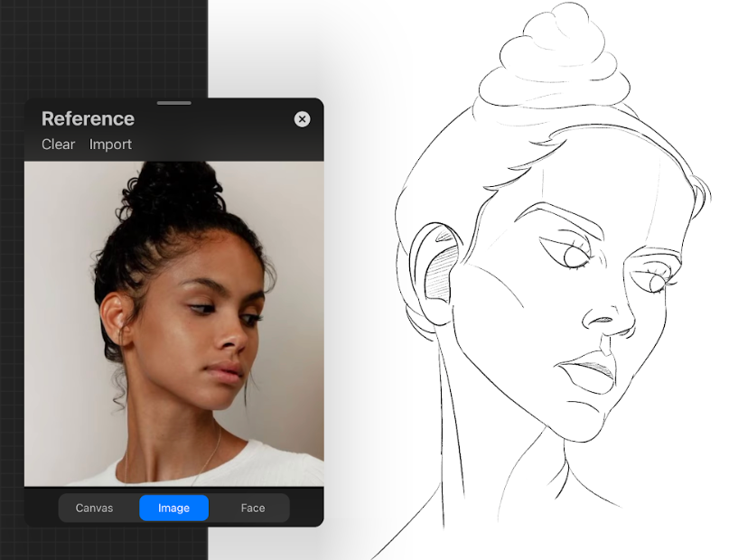Close the Reference panel
Viewport: 729px width, 560px height.
[303, 119]
